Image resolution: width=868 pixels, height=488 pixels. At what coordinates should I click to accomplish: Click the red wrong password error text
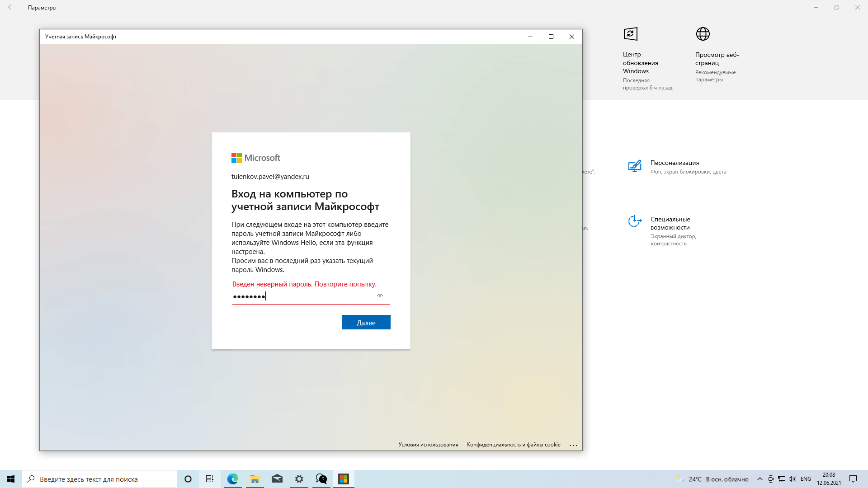[x=304, y=284]
